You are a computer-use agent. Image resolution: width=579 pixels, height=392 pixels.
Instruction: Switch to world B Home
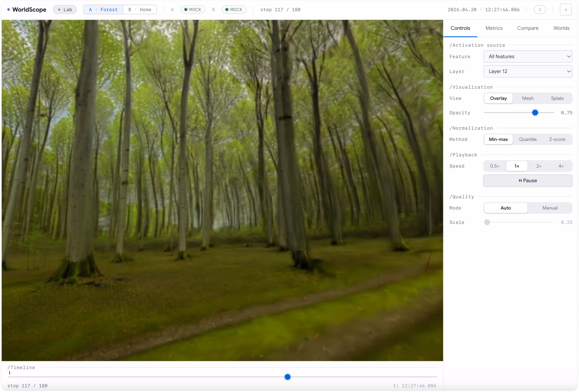[140, 9]
